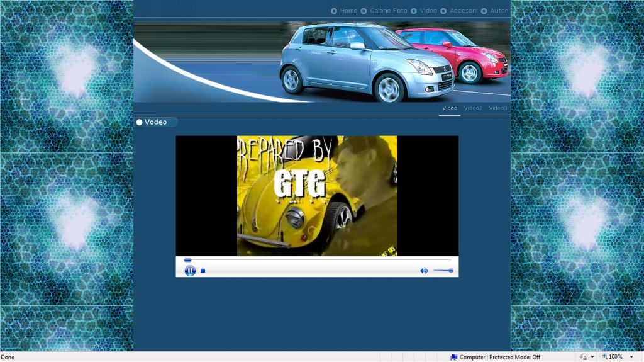The image size is (644, 362).
Task: Switch to the Video3 sub-tab
Action: tap(497, 108)
